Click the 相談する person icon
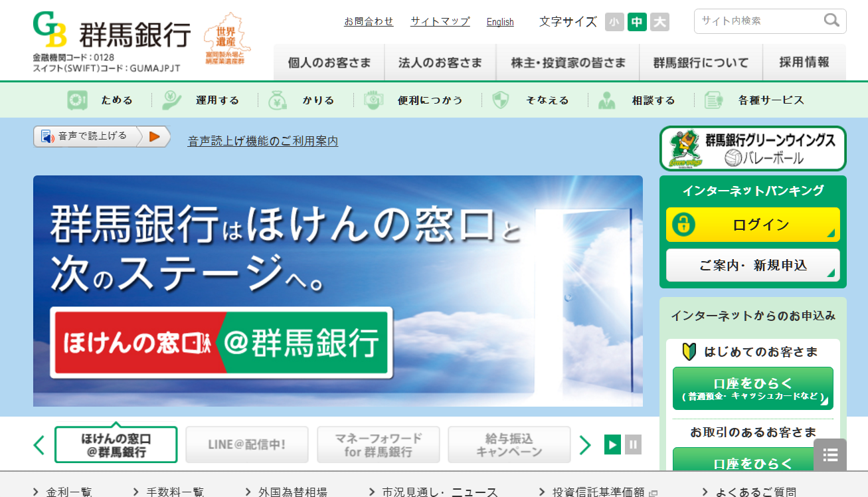Image resolution: width=868 pixels, height=497 pixels. click(x=606, y=100)
